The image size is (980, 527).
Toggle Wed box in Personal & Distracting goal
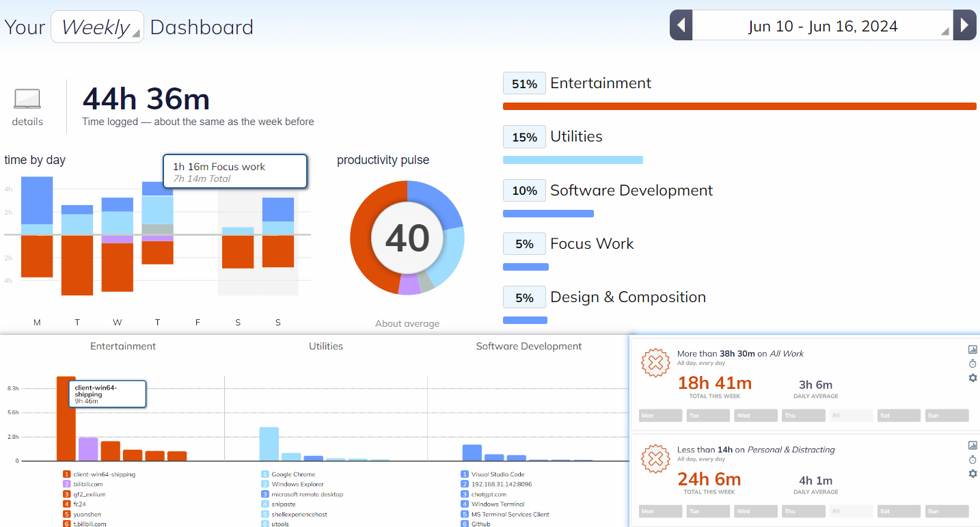756,511
